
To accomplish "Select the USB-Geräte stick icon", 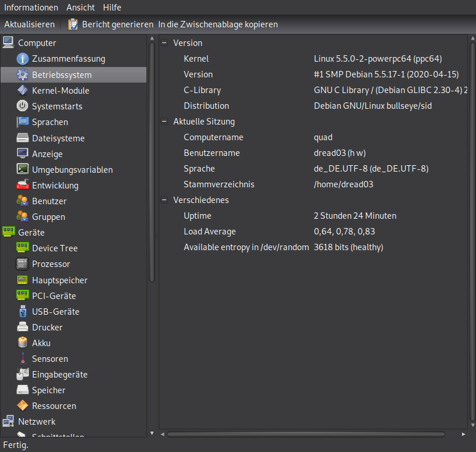I will click(x=23, y=311).
